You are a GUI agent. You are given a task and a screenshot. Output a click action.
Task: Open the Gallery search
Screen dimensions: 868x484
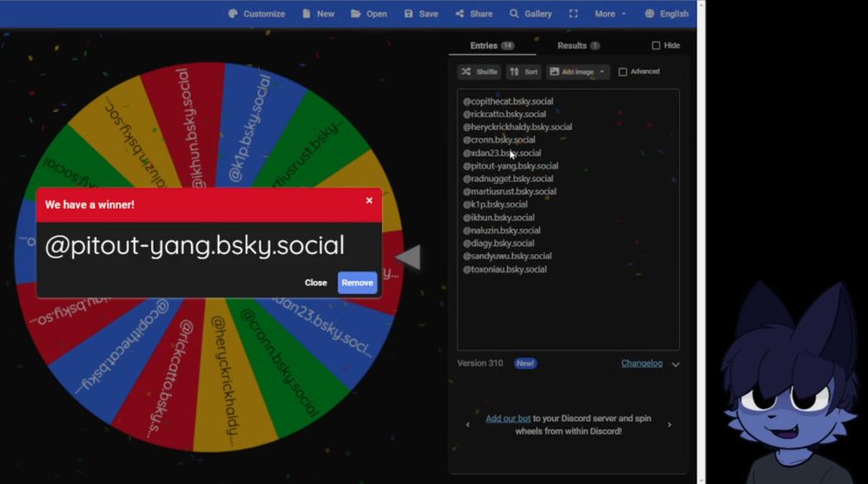coord(530,14)
